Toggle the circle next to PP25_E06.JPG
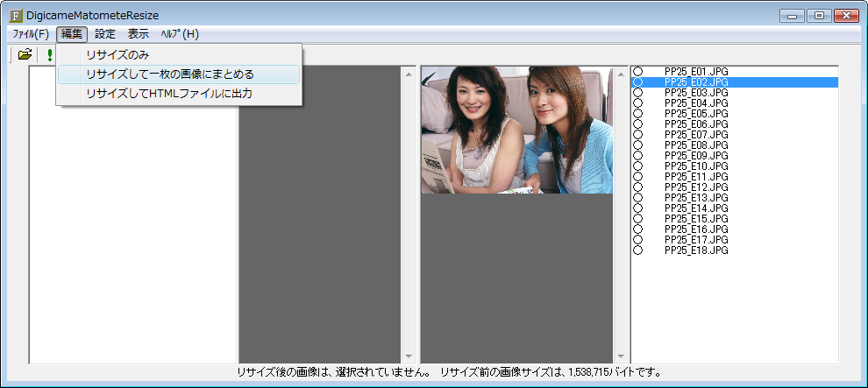868x388 pixels. [637, 123]
